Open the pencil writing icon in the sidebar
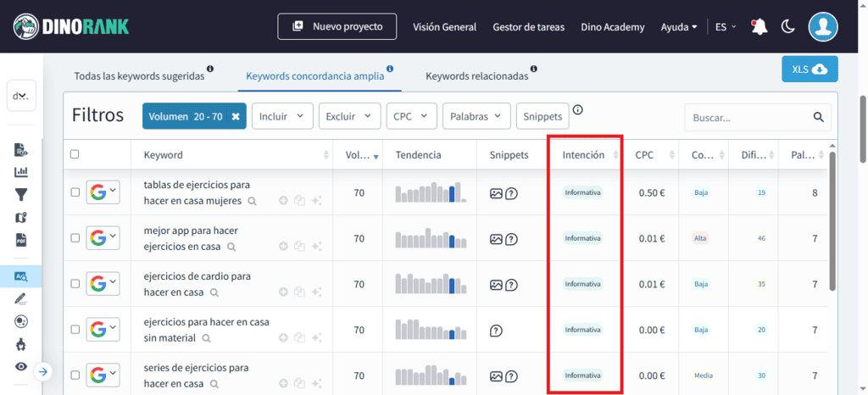868x395 pixels. coord(21,299)
